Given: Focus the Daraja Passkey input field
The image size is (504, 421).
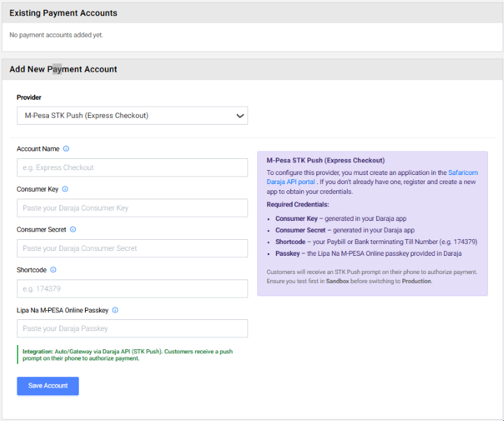Looking at the screenshot, I should [132, 328].
